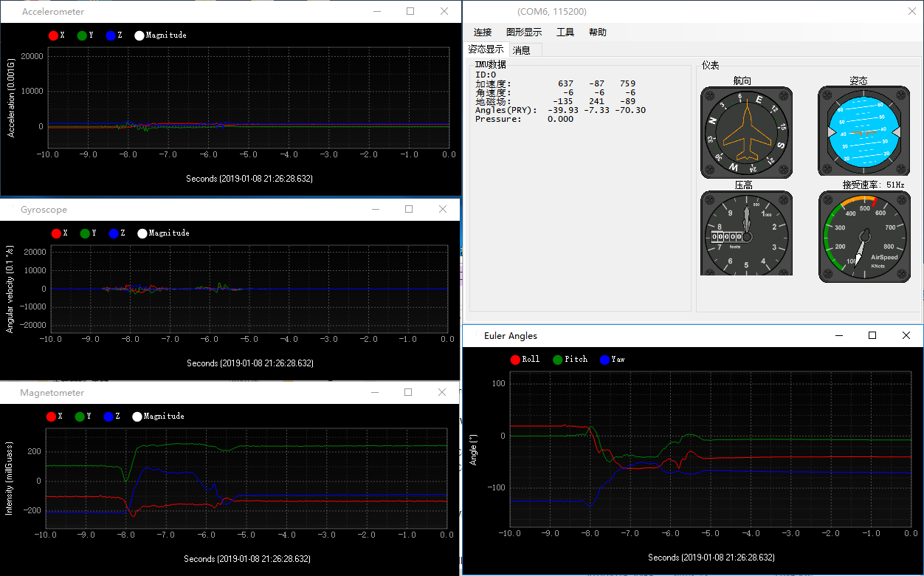Click the Gyroscope window title
Viewport: 924px width, 576px height.
click(x=44, y=210)
